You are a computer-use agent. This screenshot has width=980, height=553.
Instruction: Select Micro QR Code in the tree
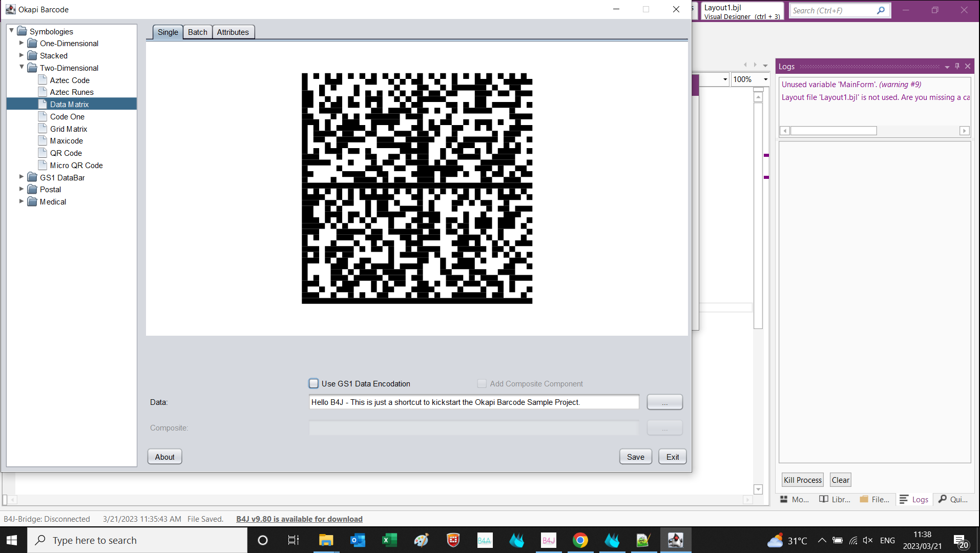(76, 165)
